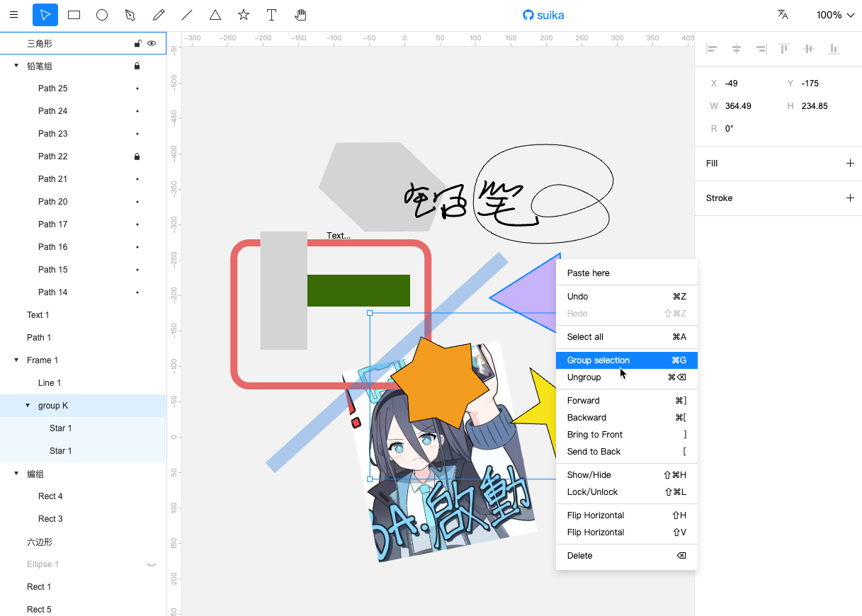Choose Send to Back

pyautogui.click(x=627, y=452)
